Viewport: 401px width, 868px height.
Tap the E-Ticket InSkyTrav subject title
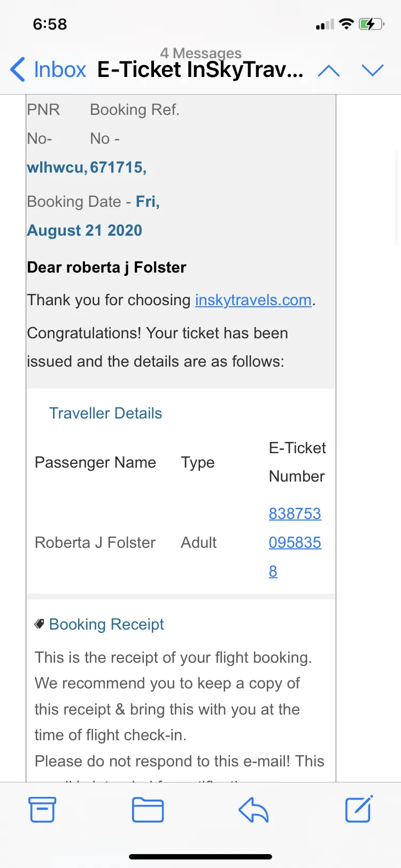(200, 69)
